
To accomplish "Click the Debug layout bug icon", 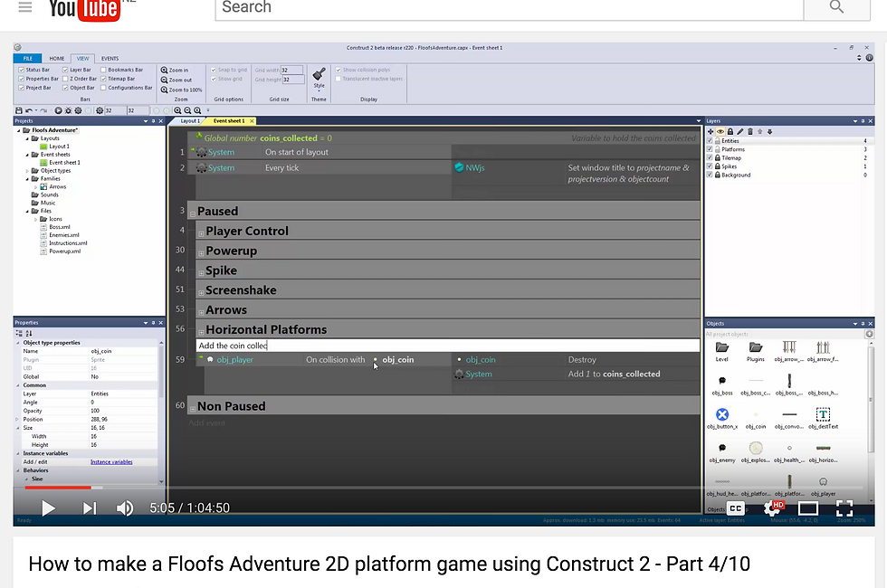I will coord(68,110).
